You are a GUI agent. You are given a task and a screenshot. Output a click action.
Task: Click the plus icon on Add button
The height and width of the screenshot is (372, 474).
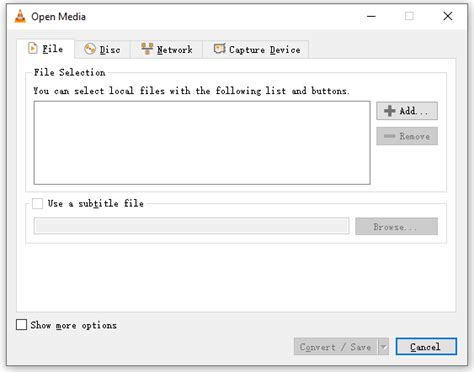tap(390, 111)
